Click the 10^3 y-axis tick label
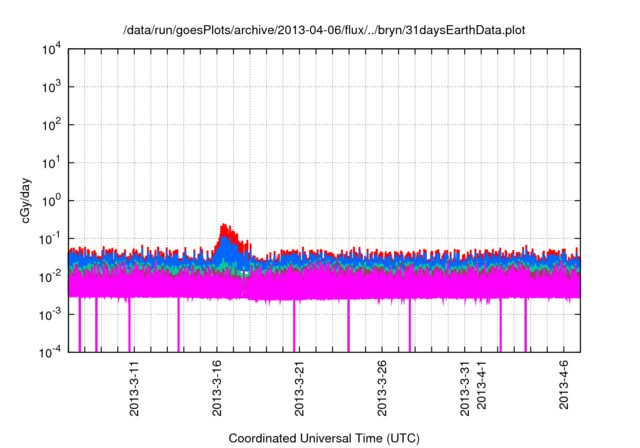The width and height of the screenshot is (640, 448). [x=52, y=87]
